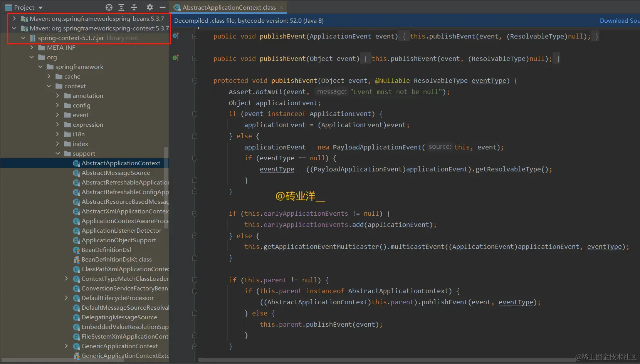Select DelegatingMessageSource class
The width and height of the screenshot is (640, 364).
tap(119, 317)
